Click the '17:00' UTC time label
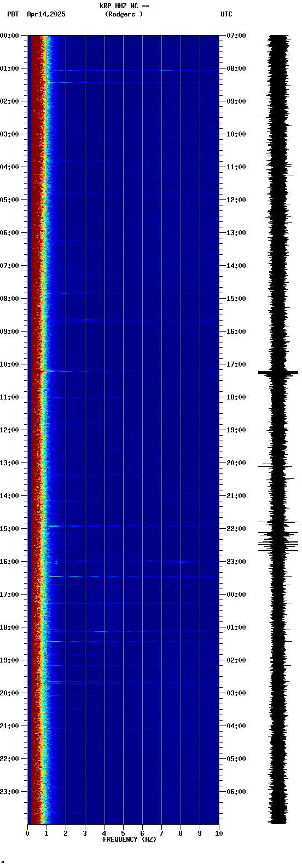The height and width of the screenshot is (868, 302). click(236, 364)
